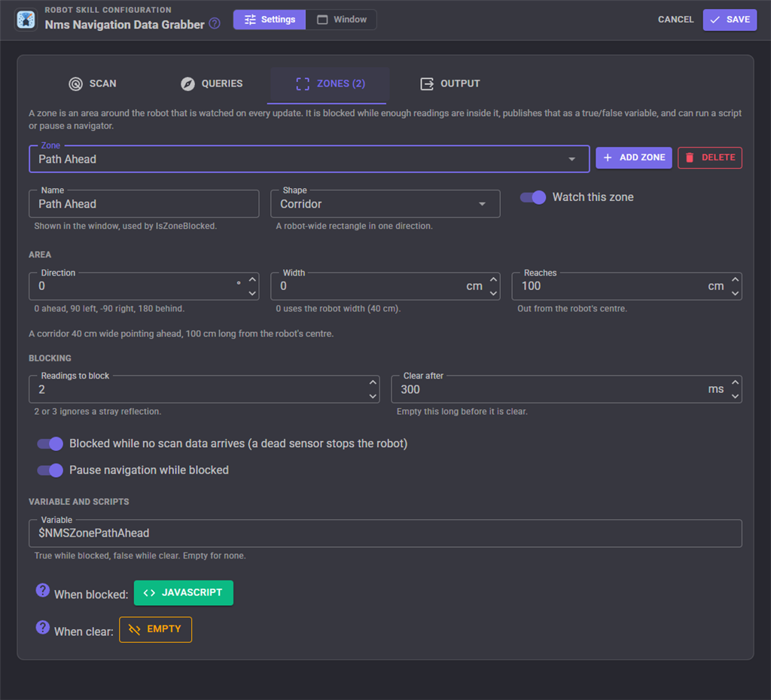
Task: Decrease the Clear after milliseconds
Action: point(735,396)
